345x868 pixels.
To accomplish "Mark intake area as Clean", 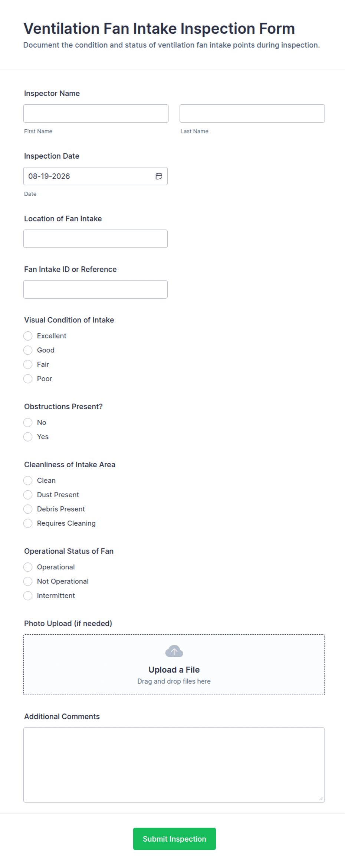I will tap(28, 481).
